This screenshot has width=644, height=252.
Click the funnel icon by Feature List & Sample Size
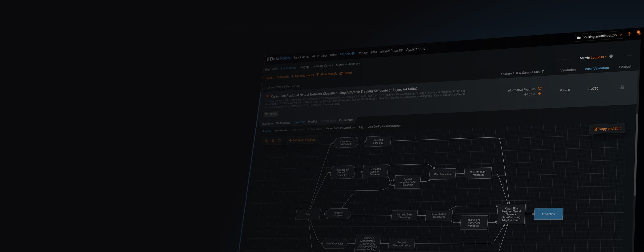click(543, 72)
